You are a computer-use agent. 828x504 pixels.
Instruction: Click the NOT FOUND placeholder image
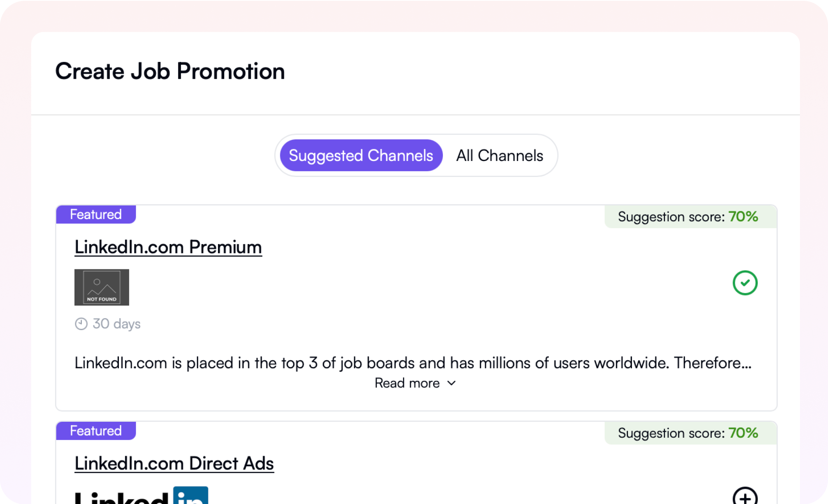point(102,287)
